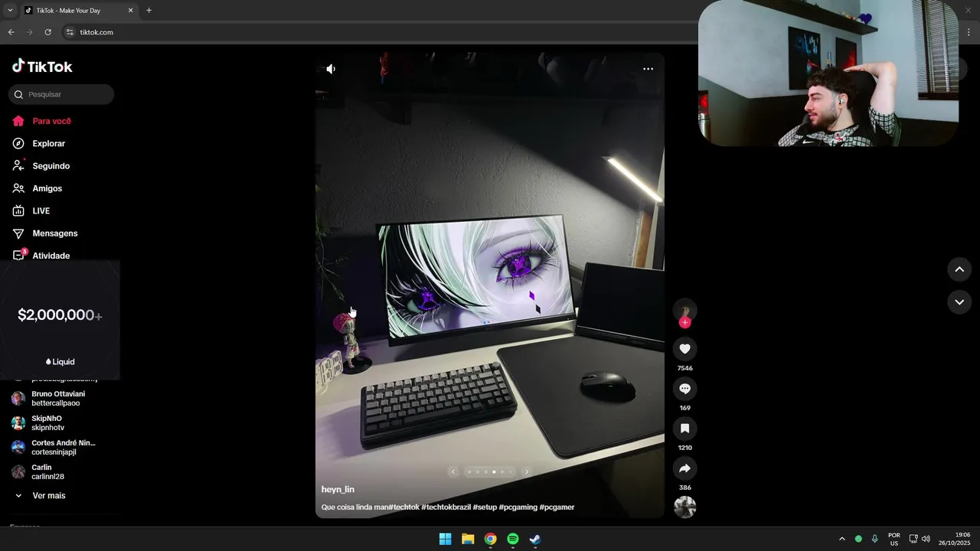
Task: Close the TikTok - Make Your Day tab
Action: pyautogui.click(x=130, y=11)
